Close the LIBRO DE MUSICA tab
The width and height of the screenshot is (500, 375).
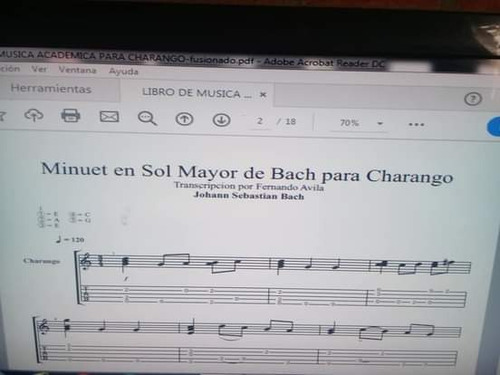[263, 95]
